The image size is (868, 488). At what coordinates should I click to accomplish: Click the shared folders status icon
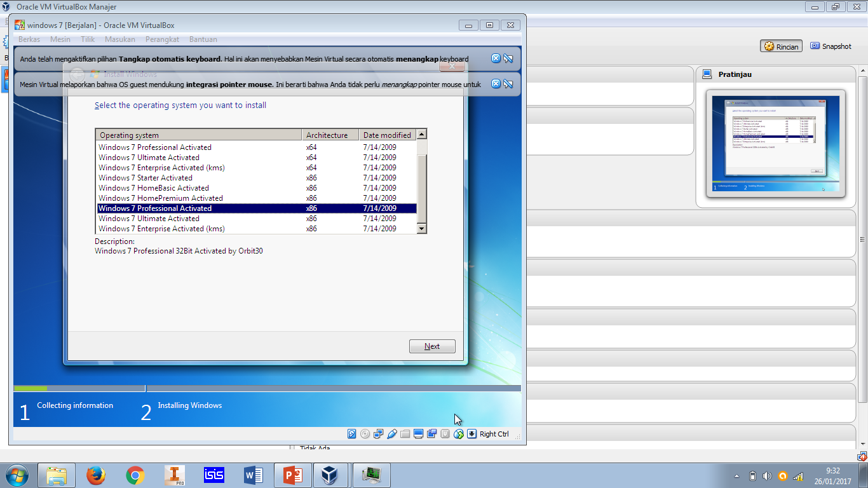(x=405, y=434)
